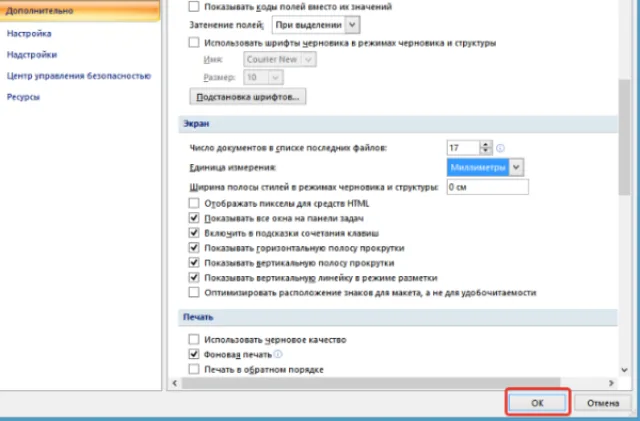Click the vertical scrollbar down arrow
Screen dimensions: 640x421
click(624, 370)
